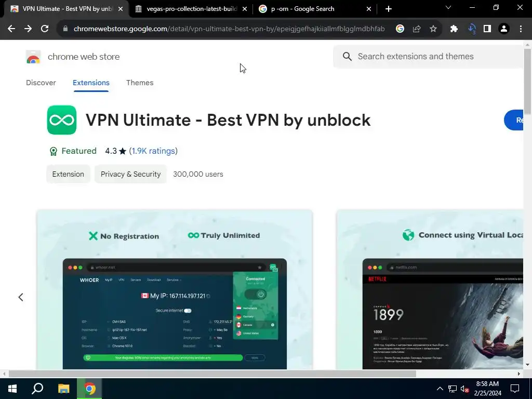Click the blue Remove button
The height and width of the screenshot is (399, 532).
pyautogui.click(x=514, y=120)
